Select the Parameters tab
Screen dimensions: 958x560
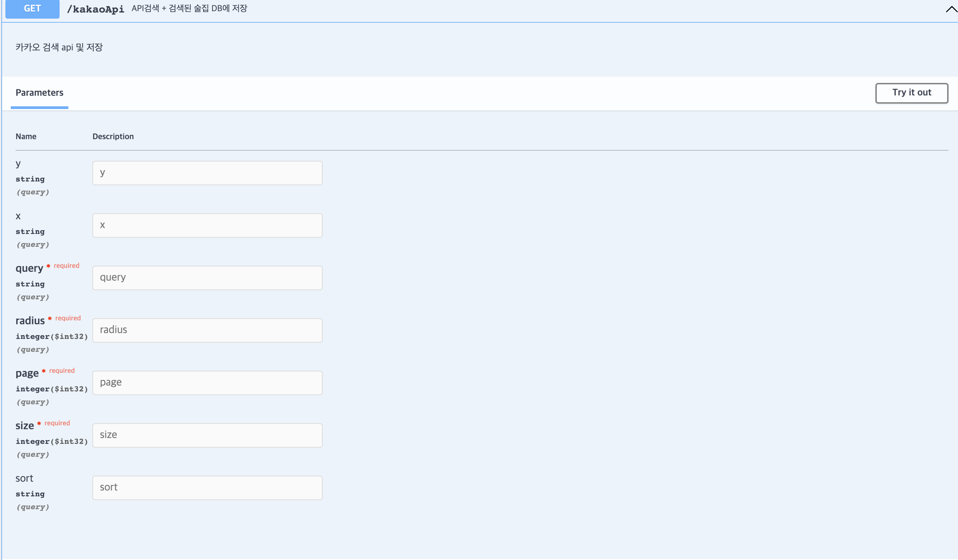[39, 93]
